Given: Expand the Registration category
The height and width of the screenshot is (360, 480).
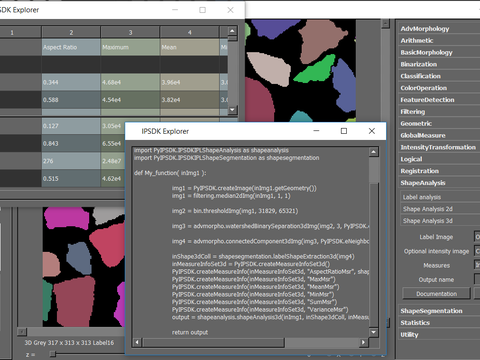Looking at the screenshot, I should 419,171.
